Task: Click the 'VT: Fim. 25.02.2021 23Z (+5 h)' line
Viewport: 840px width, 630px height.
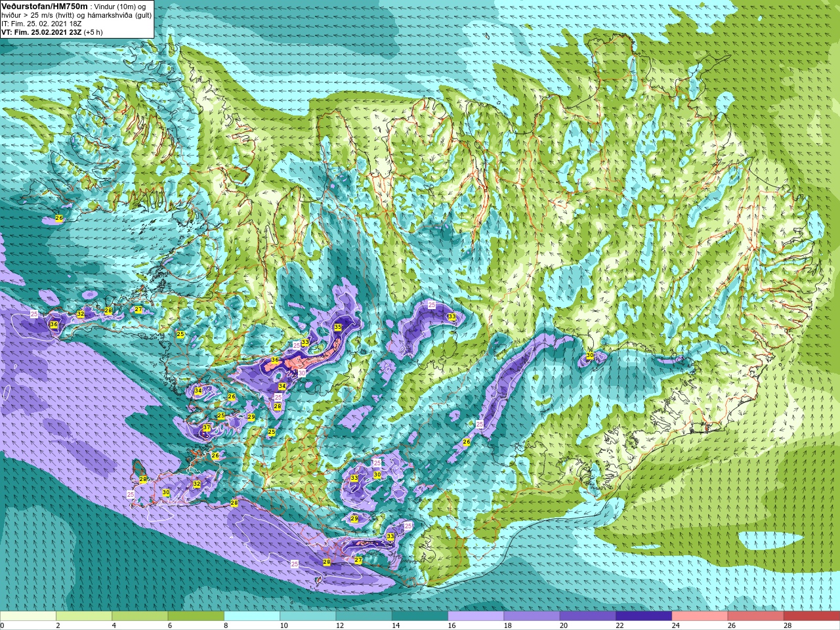Action: pyautogui.click(x=52, y=32)
